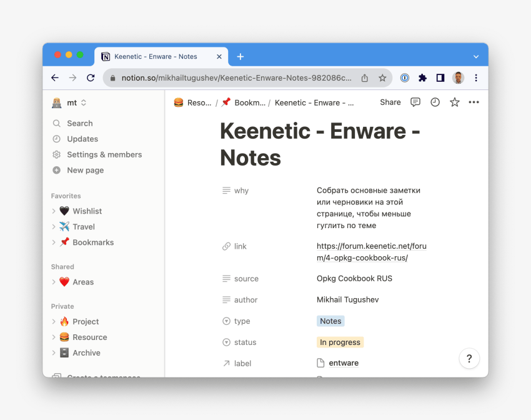Open the Bookmarks page in sidebar
The height and width of the screenshot is (420, 531).
pos(93,242)
